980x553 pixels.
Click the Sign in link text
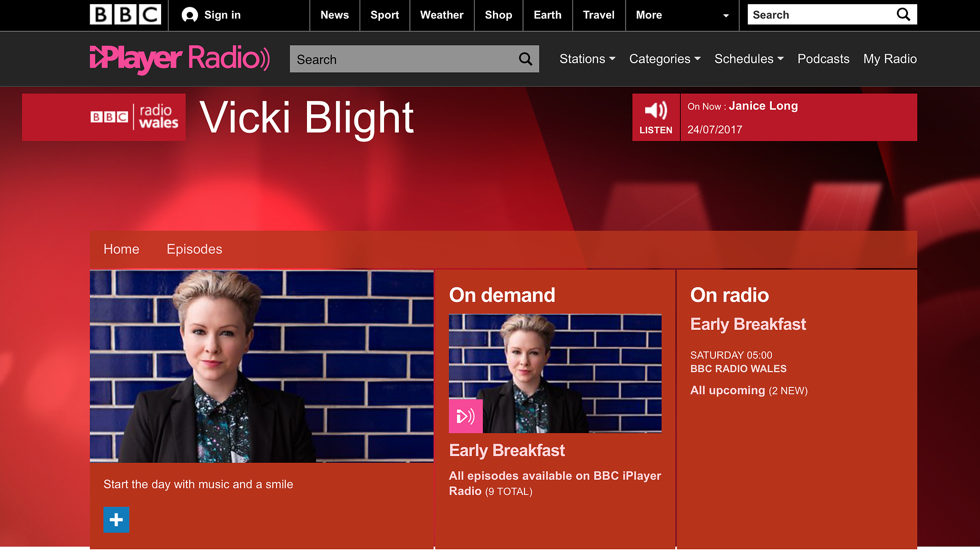pos(222,15)
